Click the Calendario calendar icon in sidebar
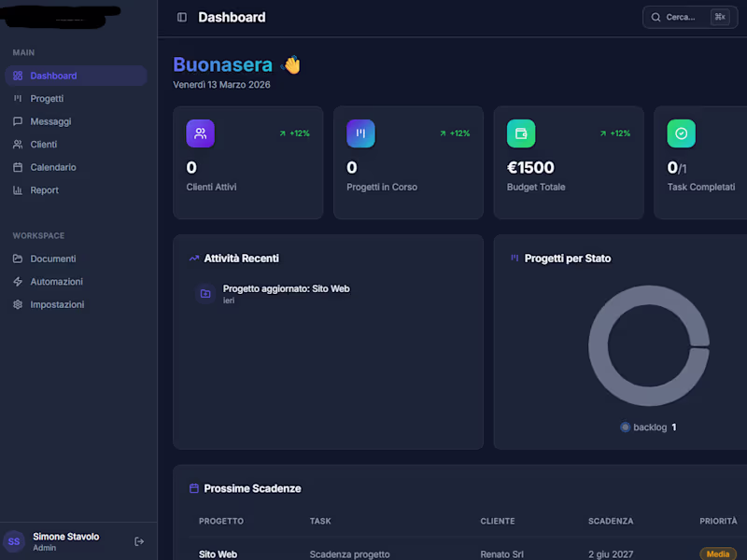 click(18, 167)
